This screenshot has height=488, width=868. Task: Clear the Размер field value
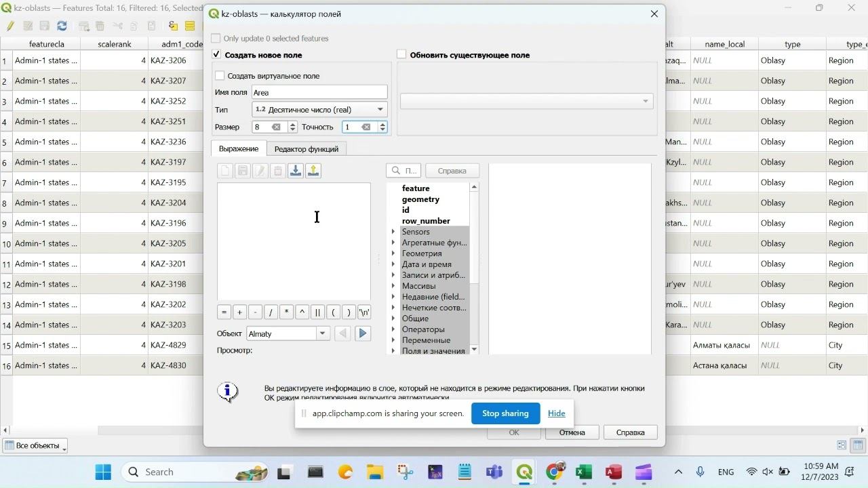(276, 127)
